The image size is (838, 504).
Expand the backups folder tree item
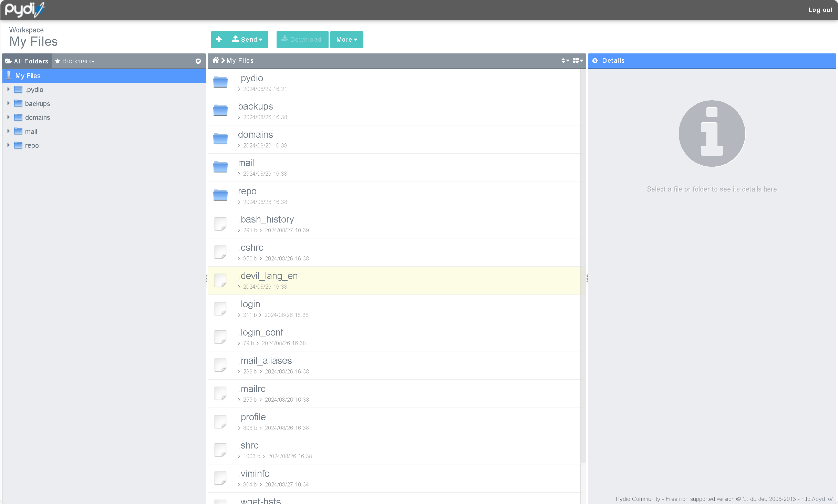(x=8, y=103)
